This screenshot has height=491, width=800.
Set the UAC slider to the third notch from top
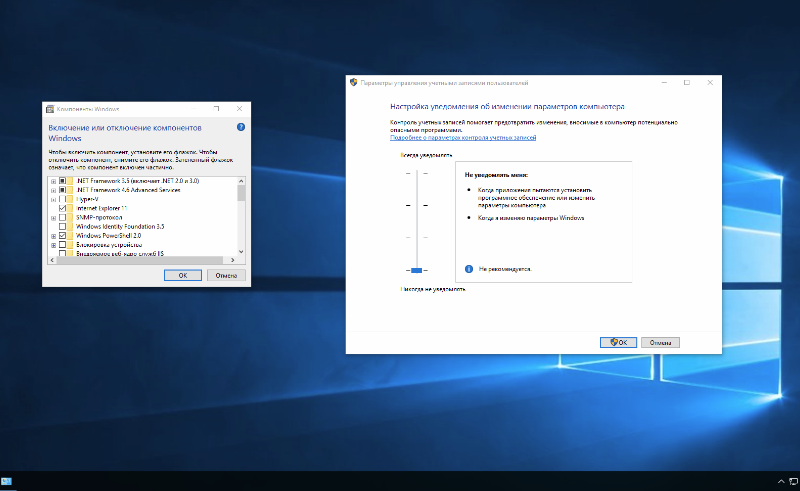click(x=417, y=237)
